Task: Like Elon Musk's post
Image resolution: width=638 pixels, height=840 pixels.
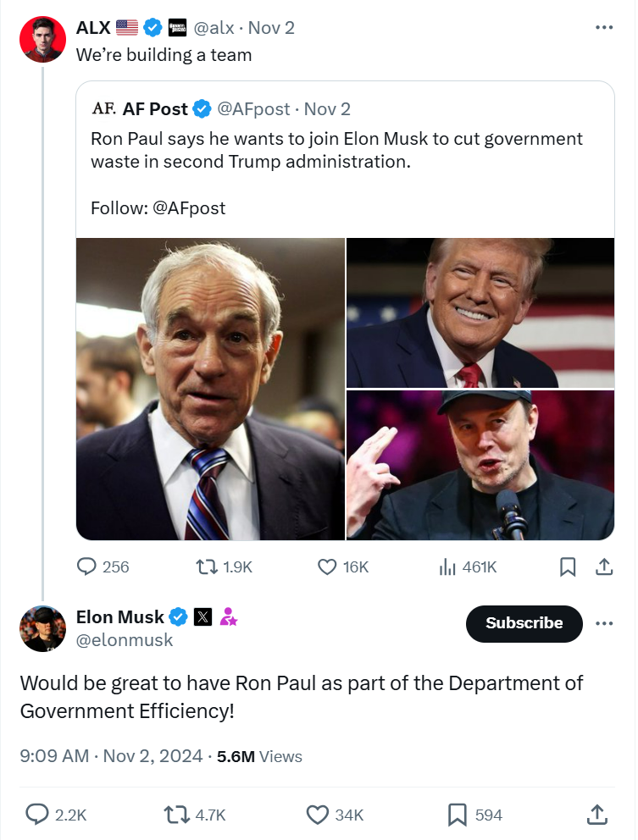Action: point(317,815)
